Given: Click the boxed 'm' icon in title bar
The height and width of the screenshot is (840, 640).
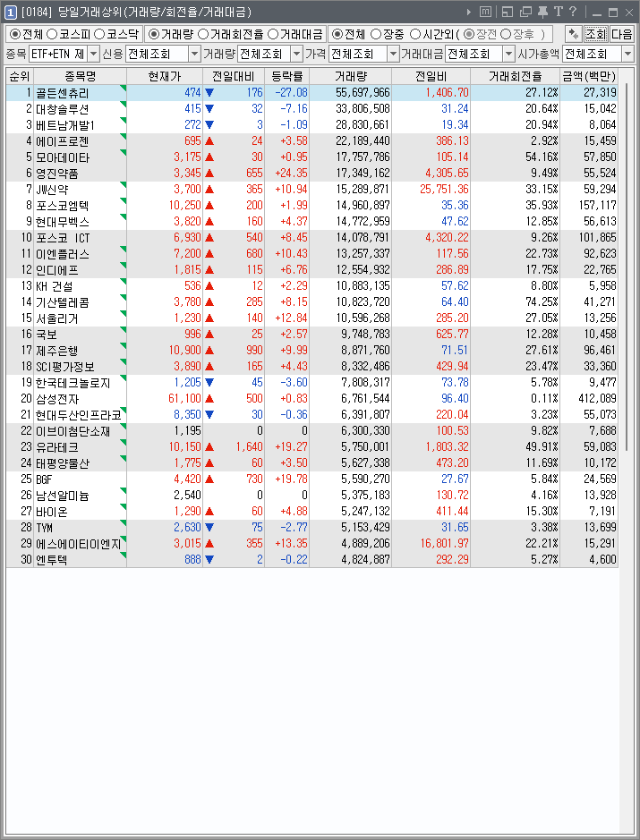Looking at the screenshot, I should coord(485,12).
